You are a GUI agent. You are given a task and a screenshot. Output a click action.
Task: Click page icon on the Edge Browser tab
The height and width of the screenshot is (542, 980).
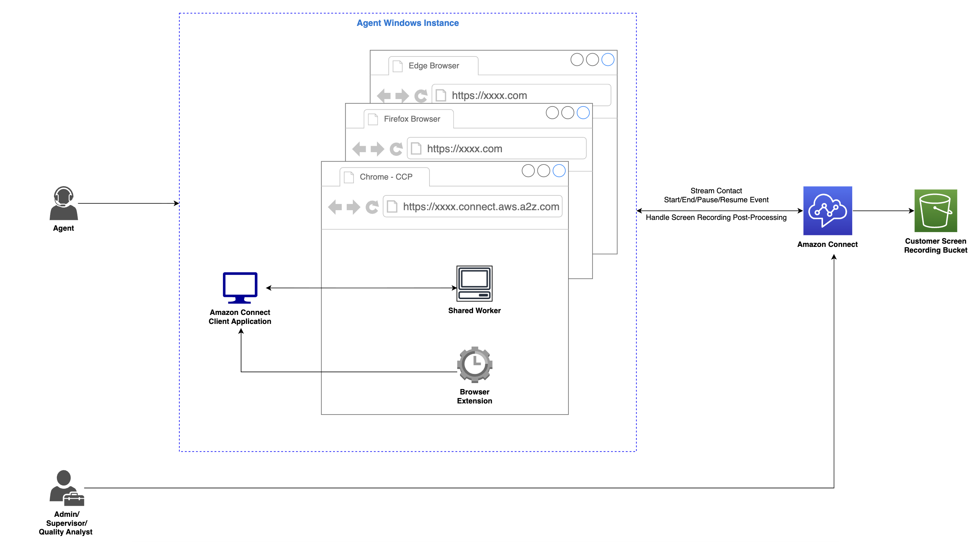[397, 66]
